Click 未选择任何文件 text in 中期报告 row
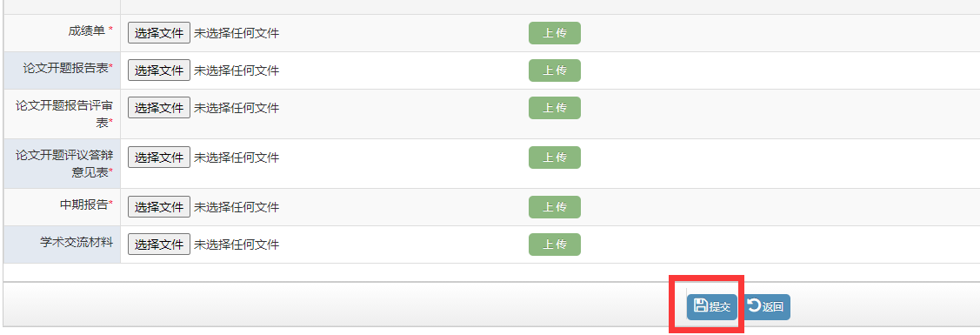The image size is (980, 335). tap(237, 207)
